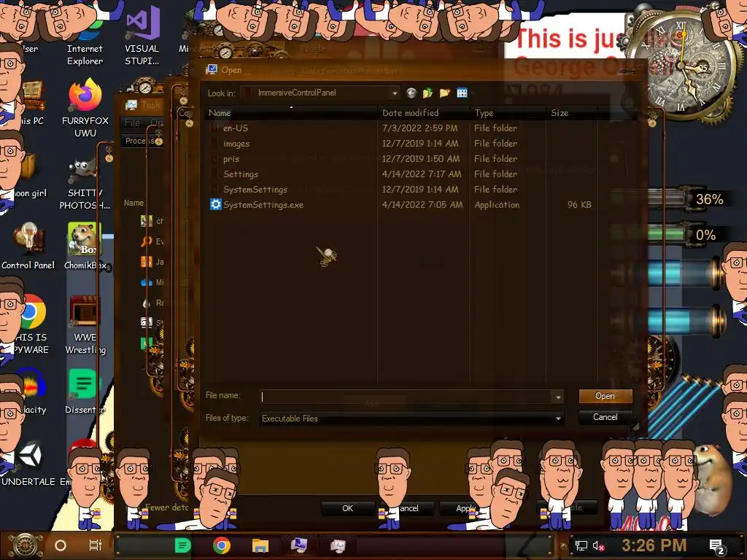Select the ChomikBox desktop icon
Screen dimensions: 747x560
coord(85,246)
